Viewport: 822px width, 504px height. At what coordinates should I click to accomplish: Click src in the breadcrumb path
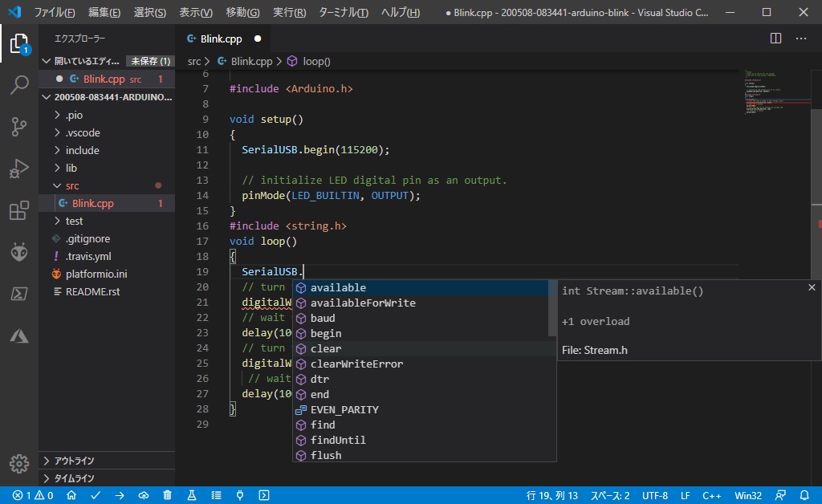pyautogui.click(x=194, y=61)
